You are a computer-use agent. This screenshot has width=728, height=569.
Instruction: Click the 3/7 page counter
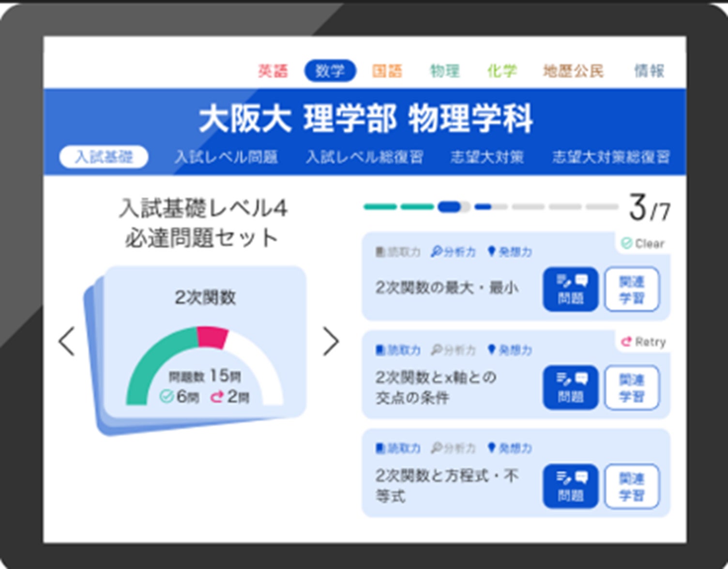(x=649, y=208)
